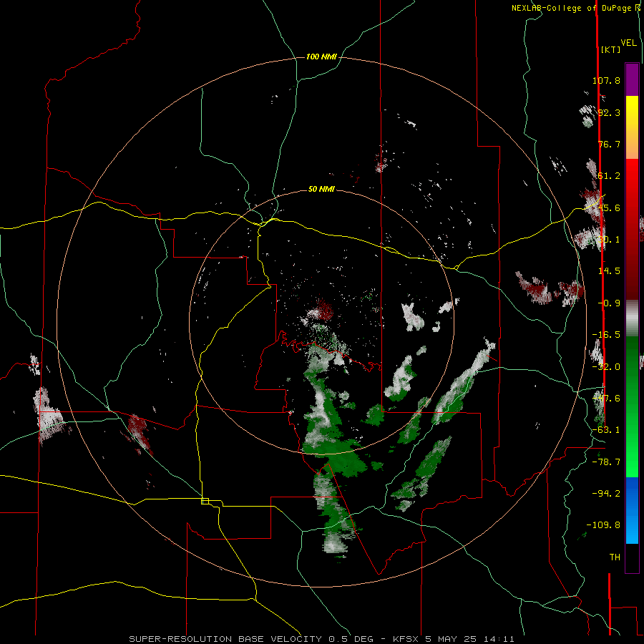Click the 14.5 velocity scale value
644x644 pixels.
coord(609,271)
